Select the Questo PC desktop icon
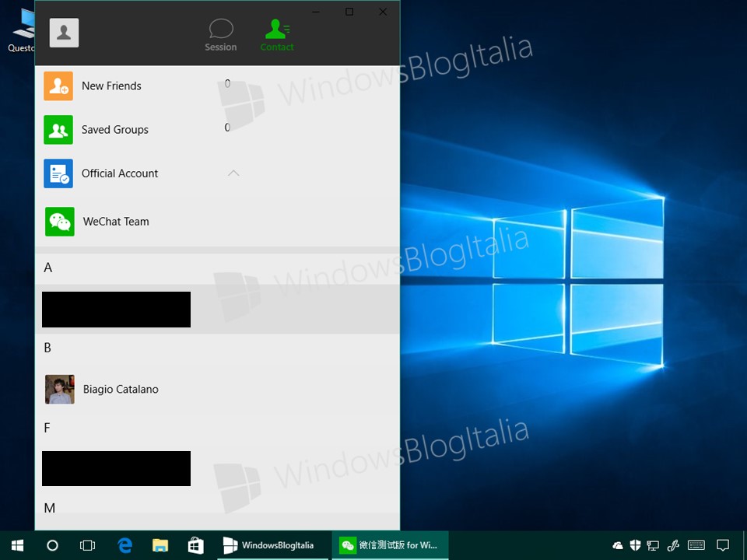Viewport: 747px width, 560px height. coord(22,30)
